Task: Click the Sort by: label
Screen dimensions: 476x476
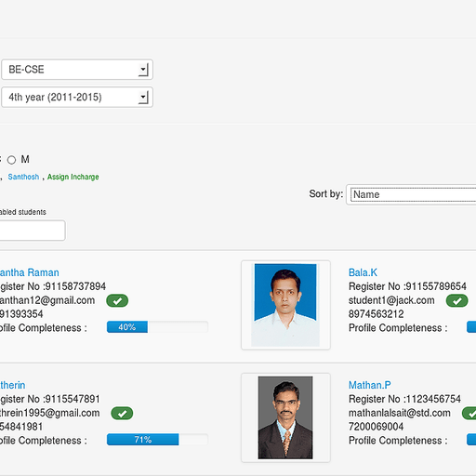Action: tap(326, 194)
